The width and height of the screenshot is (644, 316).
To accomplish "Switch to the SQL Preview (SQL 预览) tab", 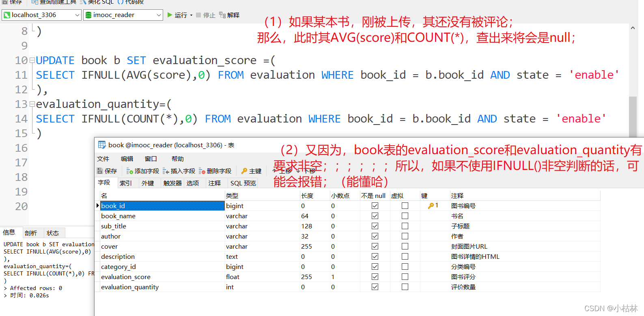I will coord(243,183).
